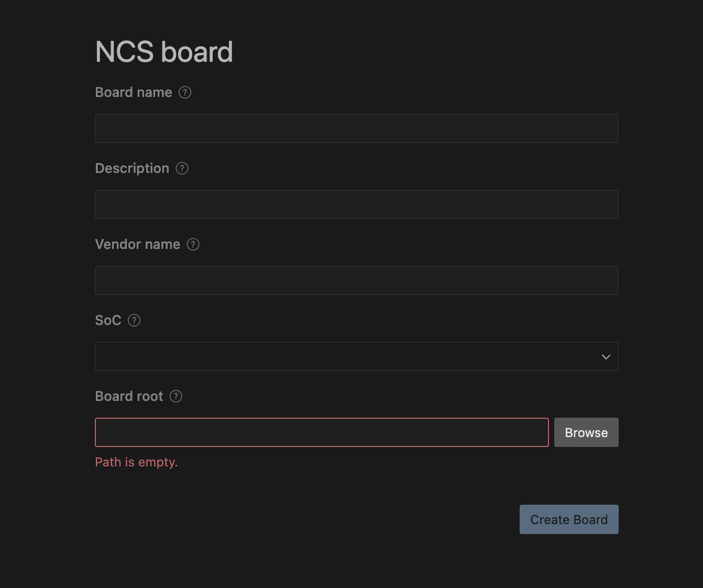Show the Board root help icon info
The height and width of the screenshot is (588, 703).
pyautogui.click(x=176, y=396)
